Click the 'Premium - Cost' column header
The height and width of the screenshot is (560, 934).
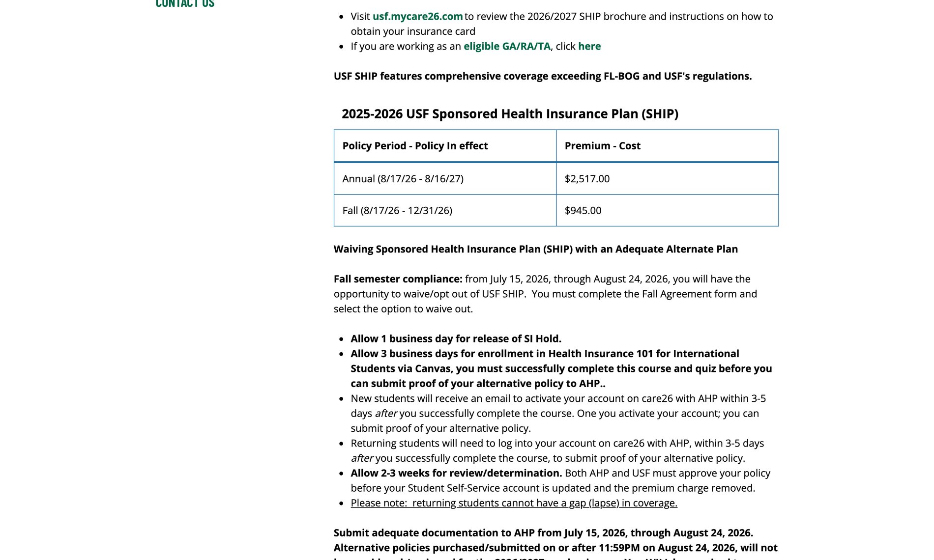click(667, 146)
